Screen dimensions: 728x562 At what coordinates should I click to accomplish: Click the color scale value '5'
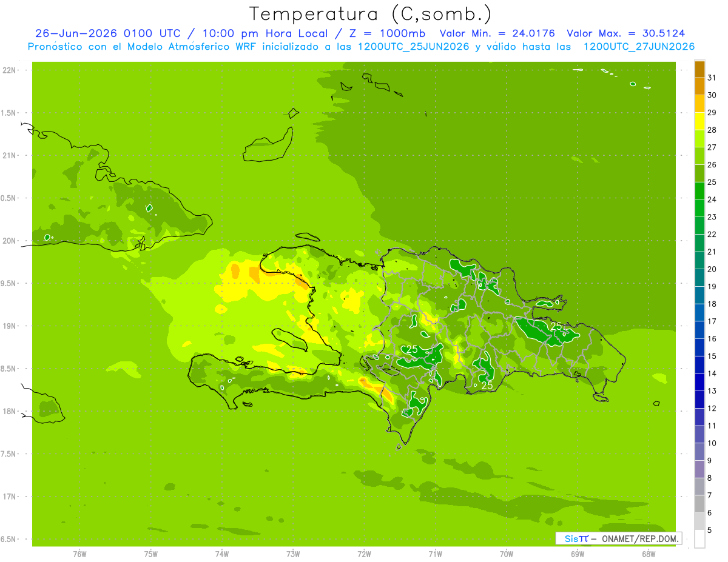pos(710,530)
